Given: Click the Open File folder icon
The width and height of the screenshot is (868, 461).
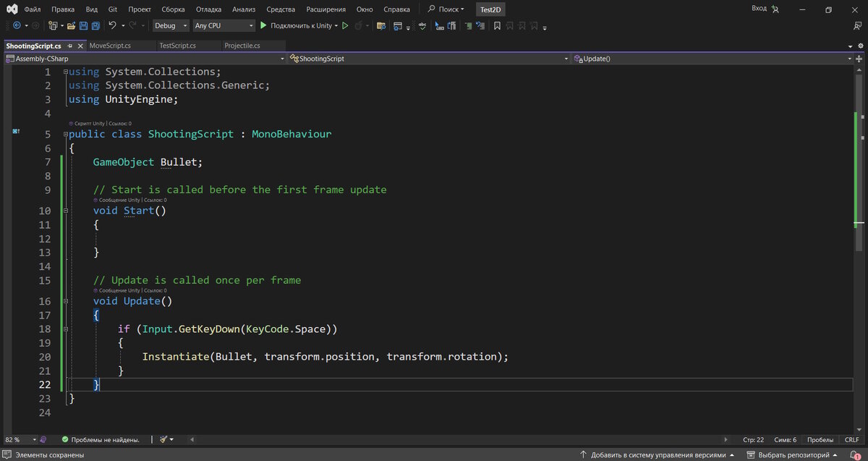Looking at the screenshot, I should (x=71, y=25).
